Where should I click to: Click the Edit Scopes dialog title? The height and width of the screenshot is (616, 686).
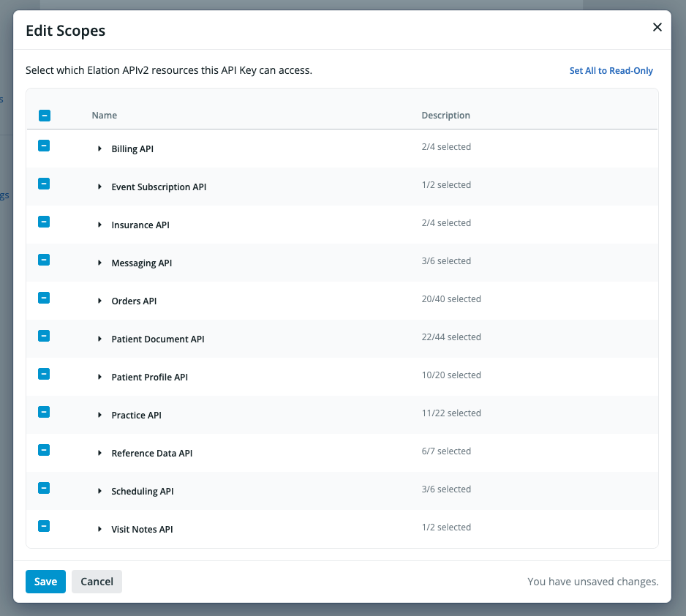pos(66,31)
